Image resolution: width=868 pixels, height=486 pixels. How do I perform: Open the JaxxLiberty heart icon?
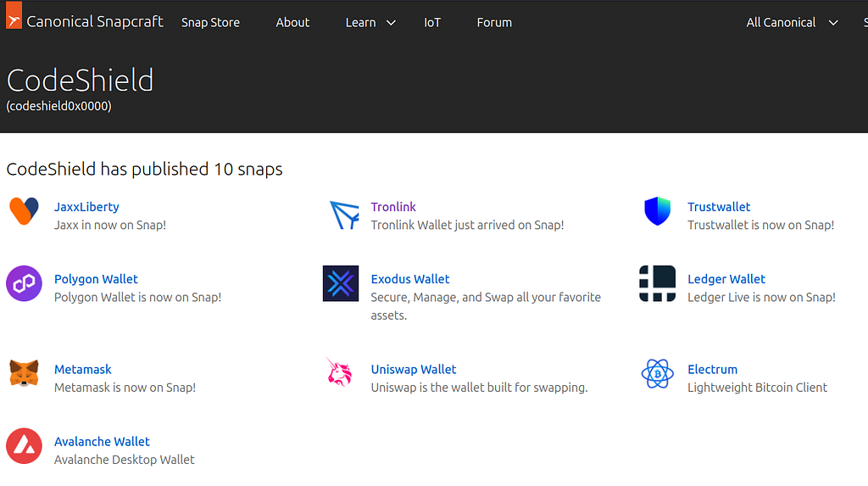pos(24,211)
